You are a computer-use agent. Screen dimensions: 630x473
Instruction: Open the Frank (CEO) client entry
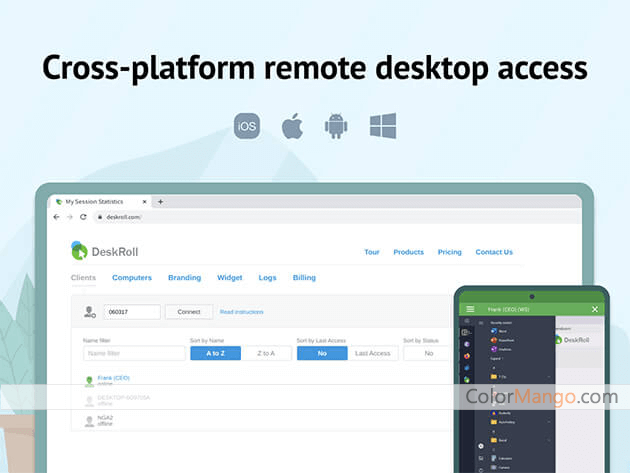(x=113, y=378)
